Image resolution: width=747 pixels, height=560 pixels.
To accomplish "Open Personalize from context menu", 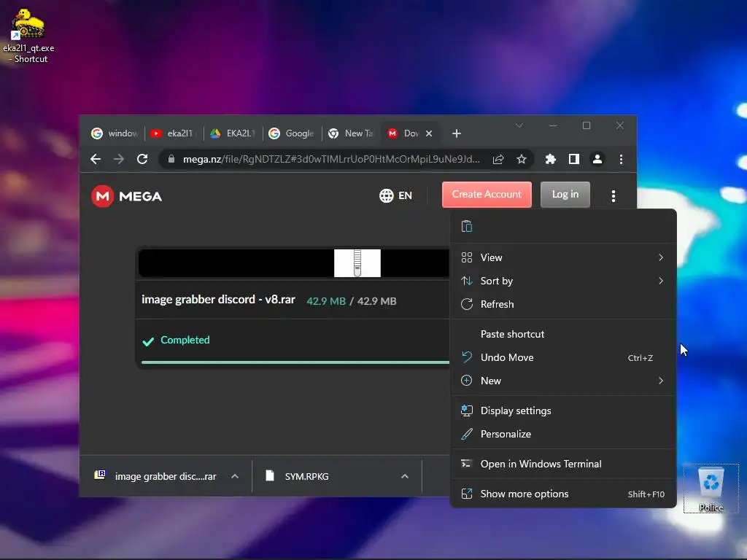I will pyautogui.click(x=563, y=435).
